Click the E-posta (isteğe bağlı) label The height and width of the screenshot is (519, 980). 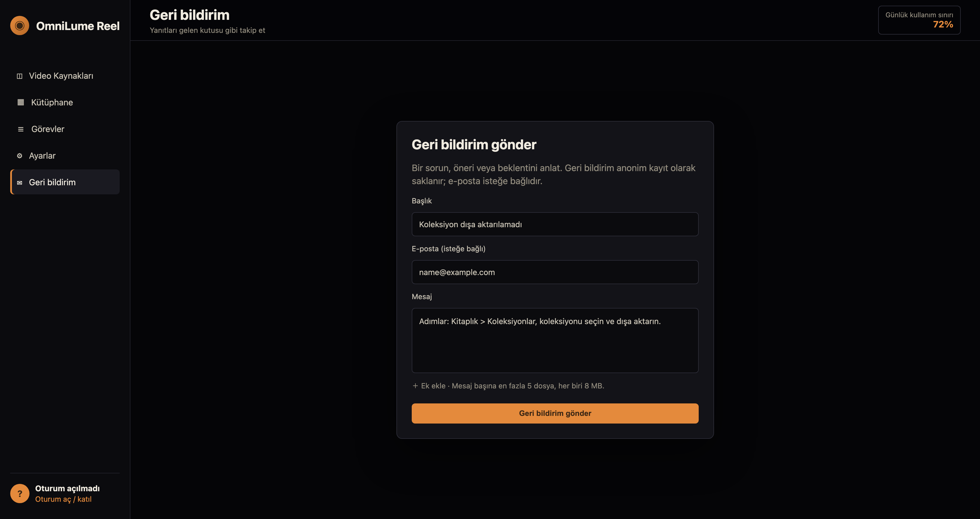(x=449, y=248)
